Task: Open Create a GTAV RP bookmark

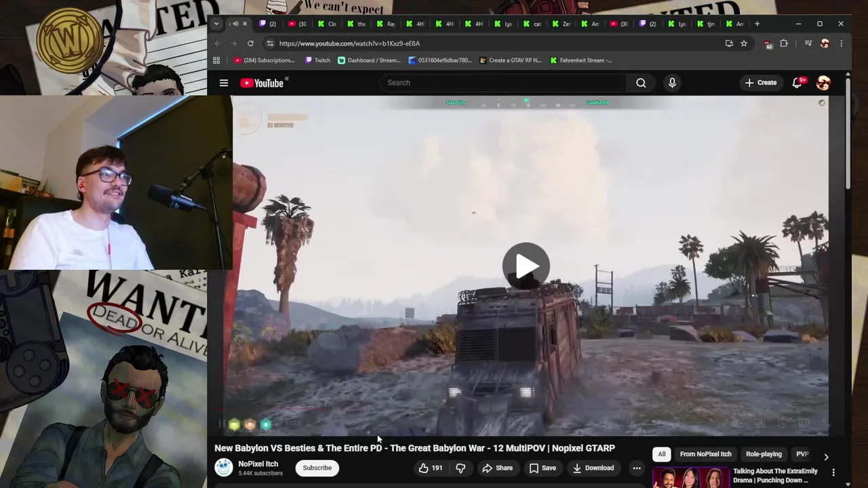Action: click(x=510, y=60)
